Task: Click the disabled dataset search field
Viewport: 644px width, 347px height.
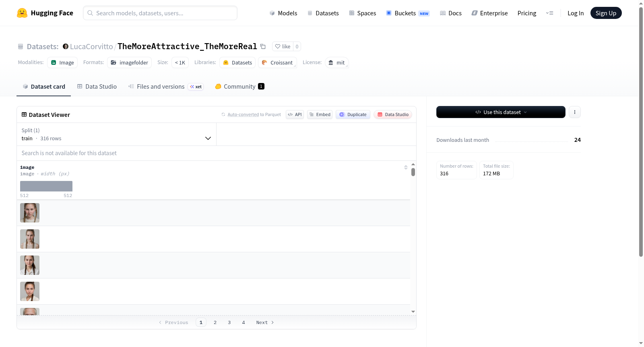Action: [x=217, y=153]
